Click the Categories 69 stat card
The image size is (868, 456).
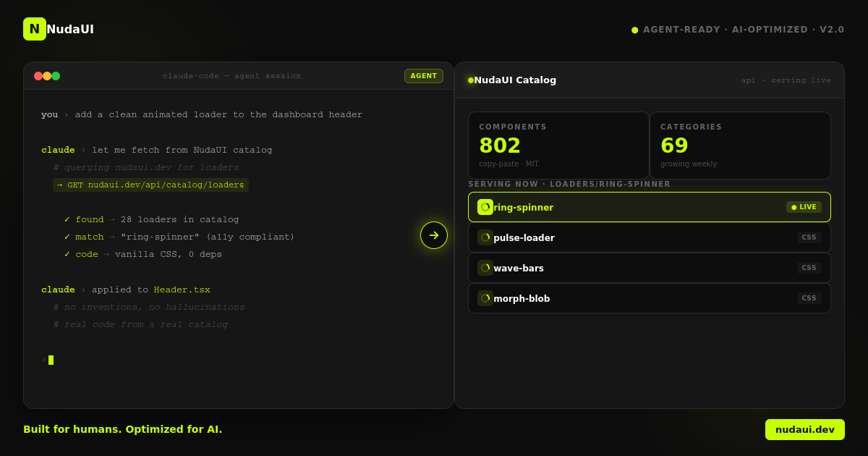pos(740,145)
